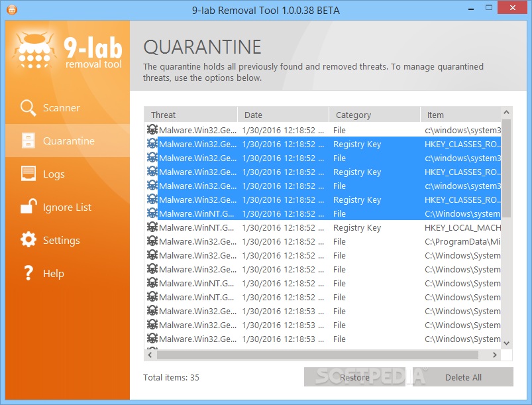Click the 9-lab bug logo
This screenshot has height=405, width=532.
pos(34,50)
